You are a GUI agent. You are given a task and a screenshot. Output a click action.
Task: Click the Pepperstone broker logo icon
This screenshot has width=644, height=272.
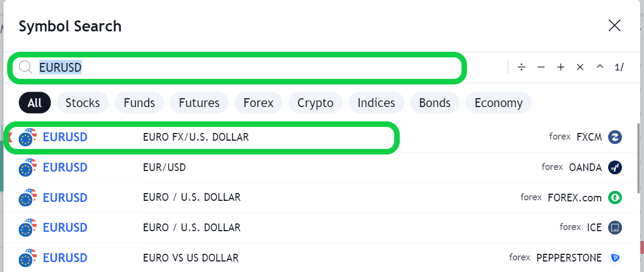pos(615,258)
